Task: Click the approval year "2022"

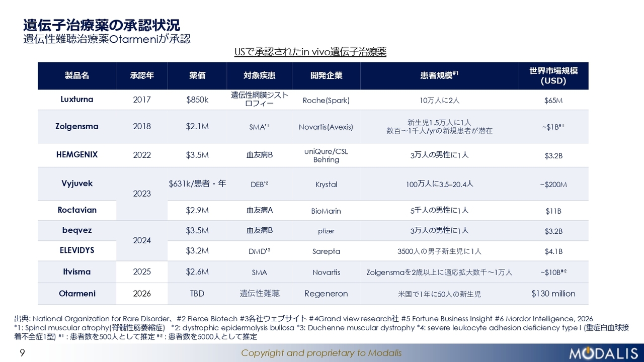Action: 142,155
